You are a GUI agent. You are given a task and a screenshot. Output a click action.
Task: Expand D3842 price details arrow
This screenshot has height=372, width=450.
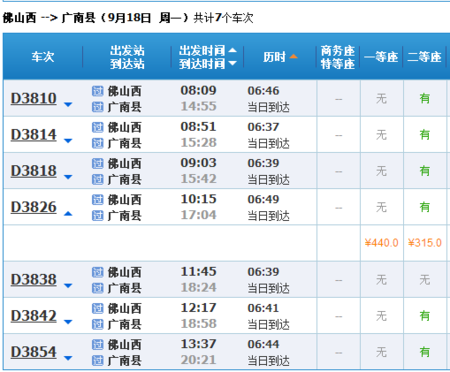point(68,322)
